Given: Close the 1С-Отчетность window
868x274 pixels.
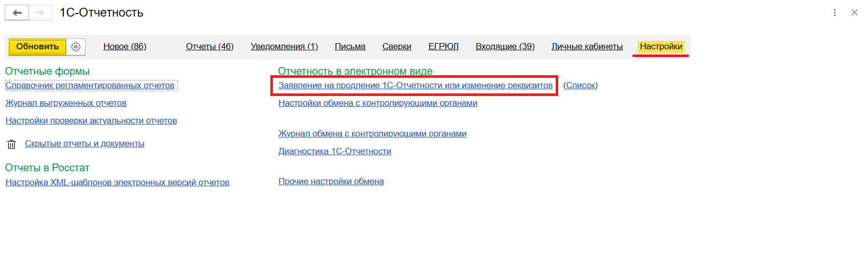Looking at the screenshot, I should pyautogui.click(x=855, y=12).
